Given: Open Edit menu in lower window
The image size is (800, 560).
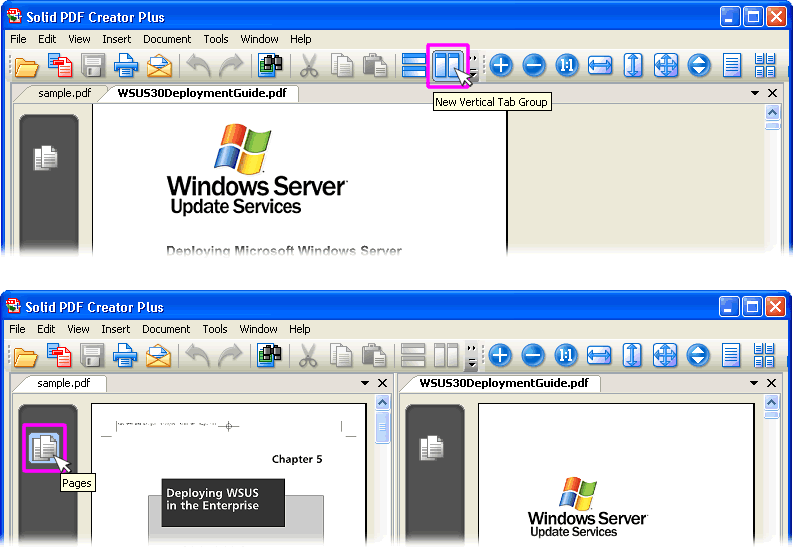Looking at the screenshot, I should click(46, 329).
